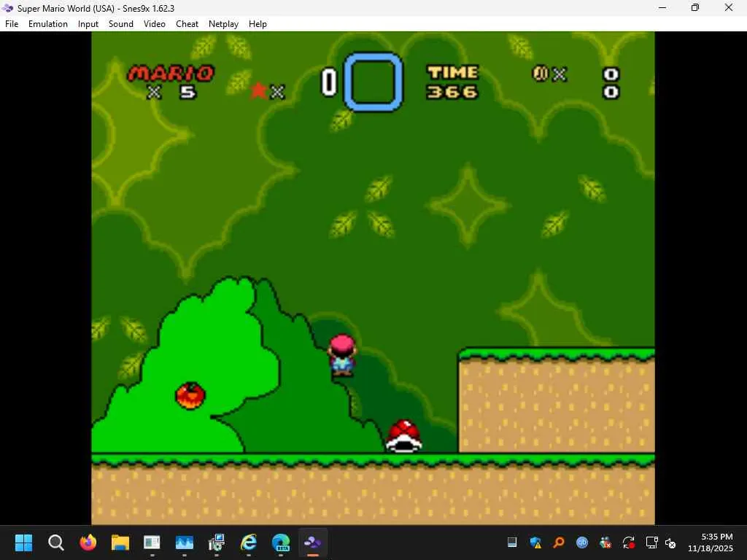747x560 pixels.
Task: Open the File menu
Action: (x=12, y=24)
